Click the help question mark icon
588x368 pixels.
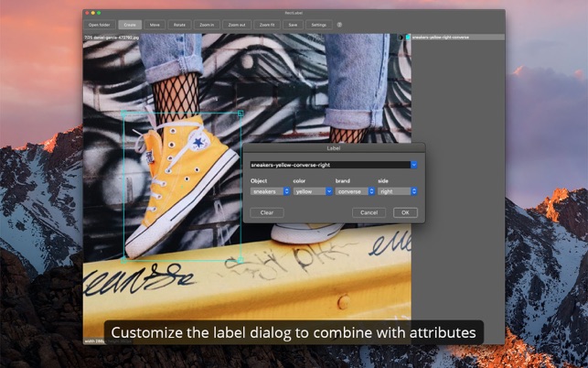coord(339,25)
